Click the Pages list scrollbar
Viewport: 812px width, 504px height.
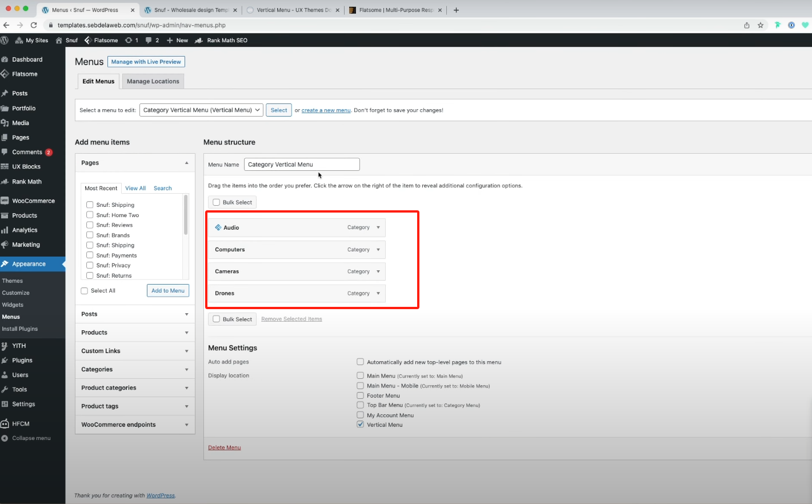pyautogui.click(x=186, y=215)
